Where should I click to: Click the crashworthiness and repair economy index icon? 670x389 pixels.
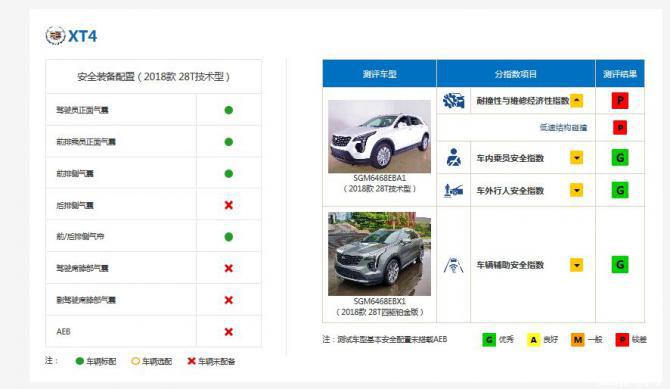[x=453, y=101]
